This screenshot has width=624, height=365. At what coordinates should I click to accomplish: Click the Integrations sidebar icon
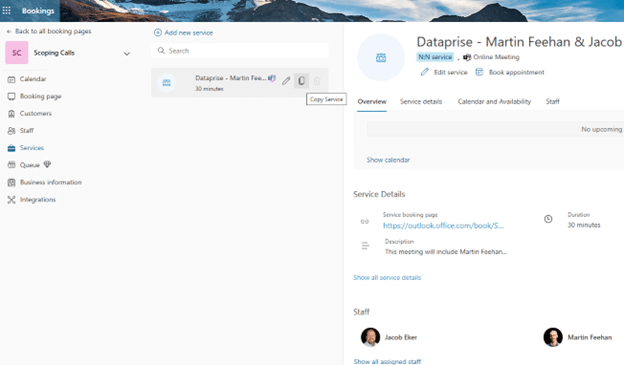click(x=11, y=199)
